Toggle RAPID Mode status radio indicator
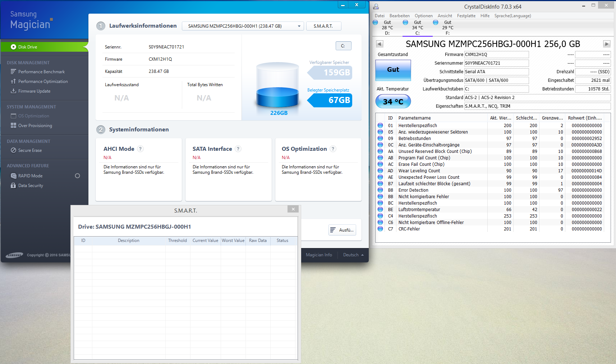The width and height of the screenshot is (616, 364). coord(77,176)
